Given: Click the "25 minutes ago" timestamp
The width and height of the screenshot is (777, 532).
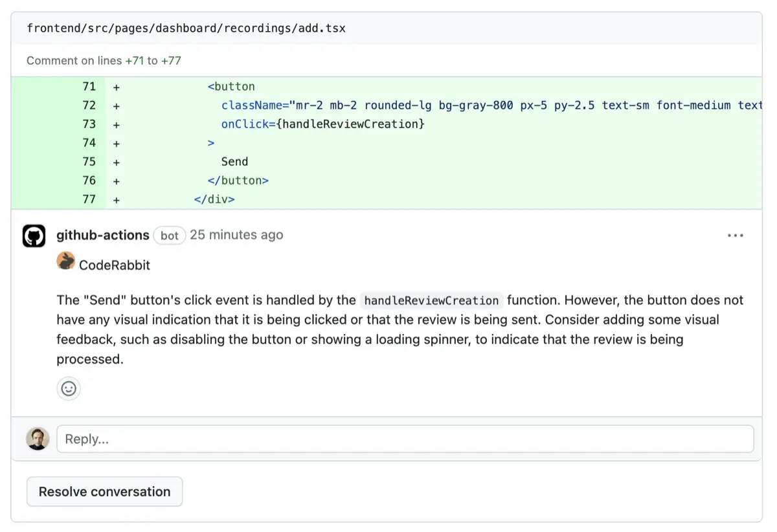Looking at the screenshot, I should click(x=236, y=235).
